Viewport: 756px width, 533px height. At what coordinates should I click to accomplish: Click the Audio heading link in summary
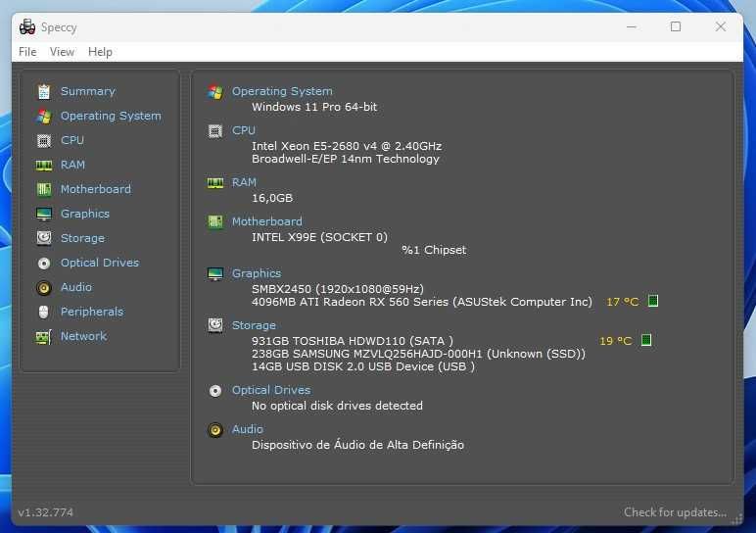click(x=248, y=429)
